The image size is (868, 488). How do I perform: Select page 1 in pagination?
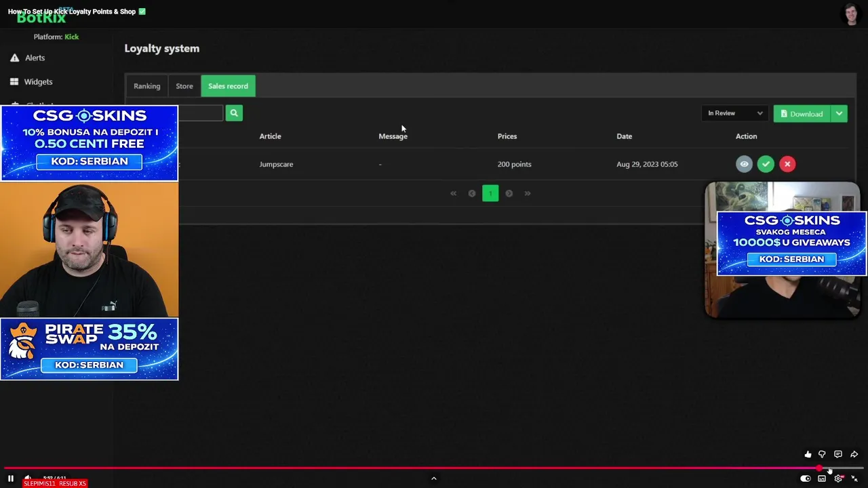pyautogui.click(x=490, y=193)
